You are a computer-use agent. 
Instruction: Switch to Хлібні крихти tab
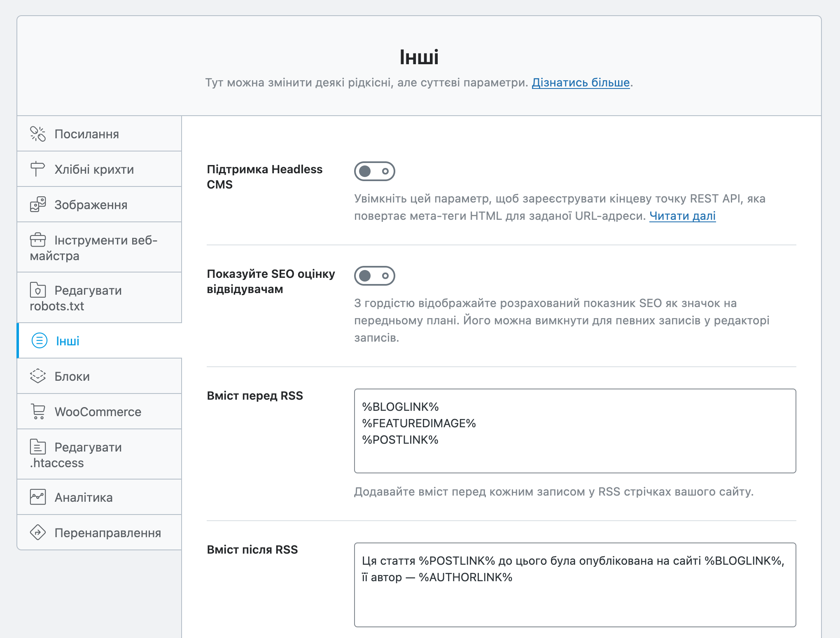coord(99,169)
